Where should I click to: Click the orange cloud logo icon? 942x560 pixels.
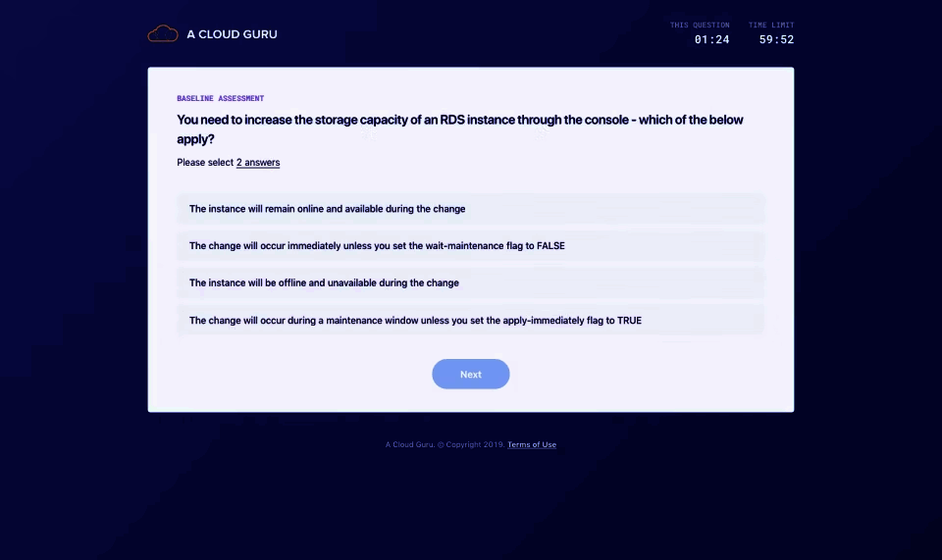162,34
